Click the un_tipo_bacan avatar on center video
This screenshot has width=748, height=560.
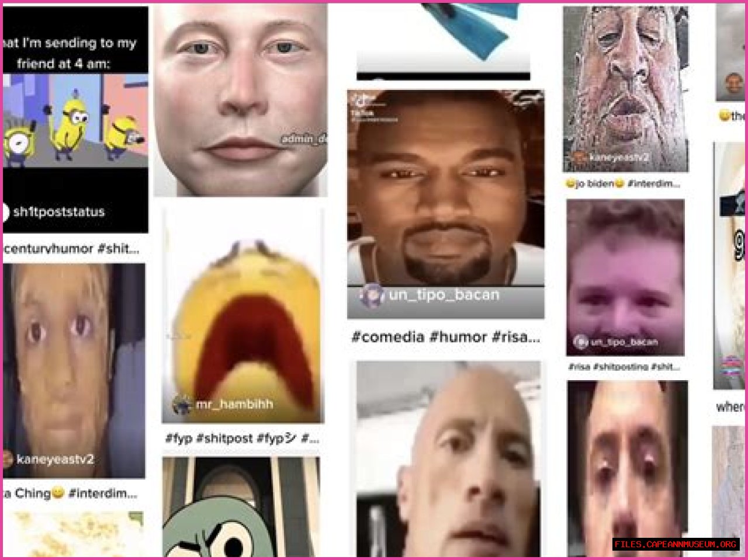click(372, 295)
